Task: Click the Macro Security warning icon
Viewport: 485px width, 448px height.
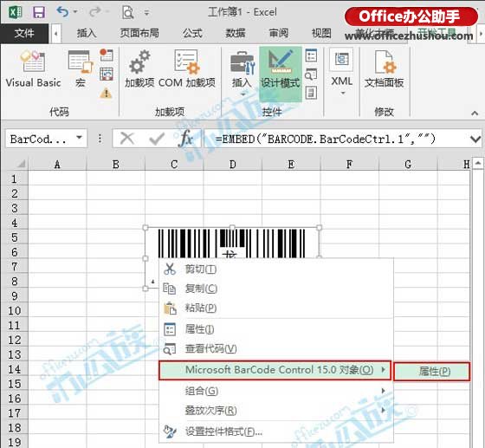Action: [106, 93]
